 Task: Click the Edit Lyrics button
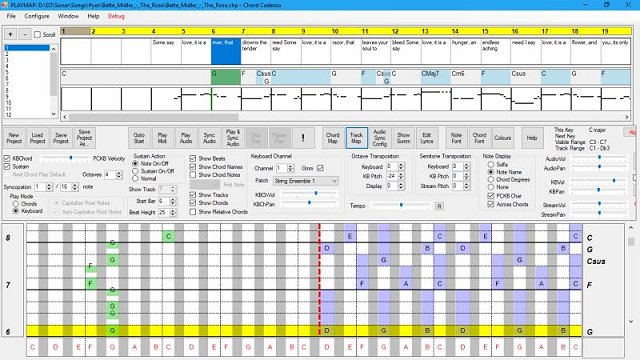click(x=427, y=138)
